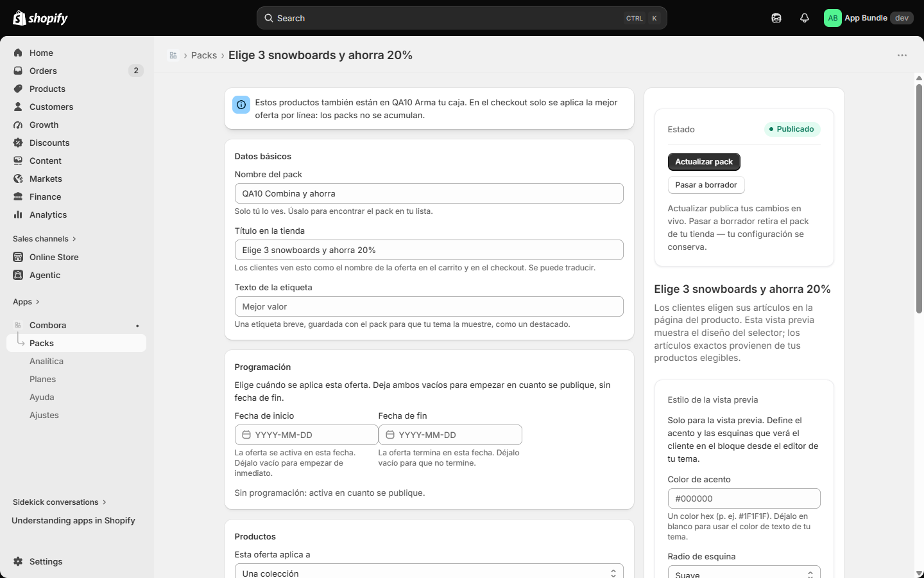Screen dimensions: 924x578
Task: Click the scroll up arrow
Action: click(x=919, y=78)
